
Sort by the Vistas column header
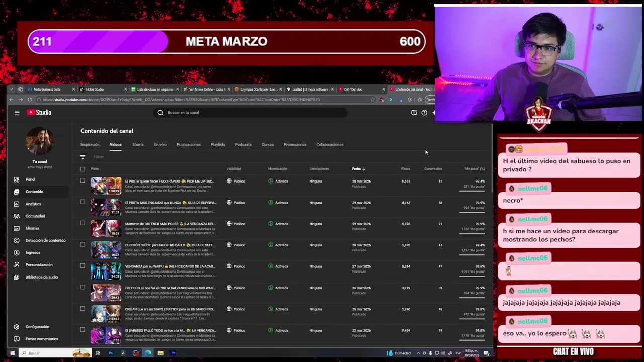point(405,169)
